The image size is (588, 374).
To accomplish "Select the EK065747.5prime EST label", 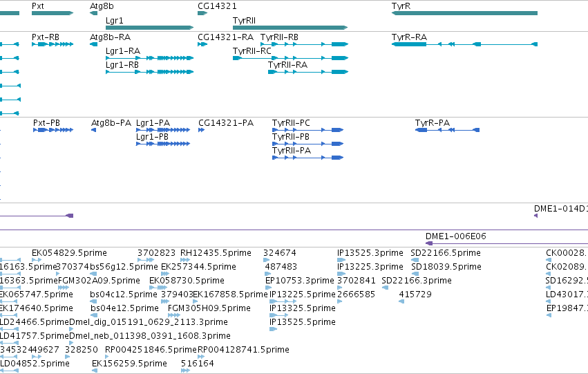I will click(37, 294).
